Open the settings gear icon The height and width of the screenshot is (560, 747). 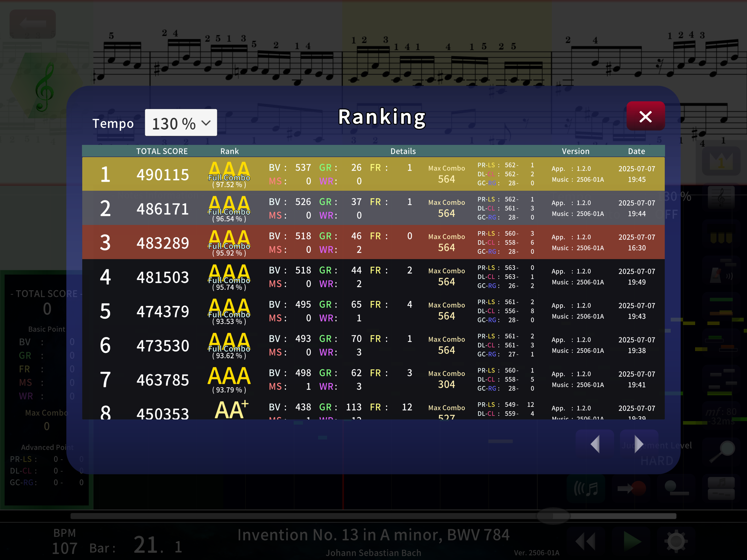pyautogui.click(x=676, y=541)
